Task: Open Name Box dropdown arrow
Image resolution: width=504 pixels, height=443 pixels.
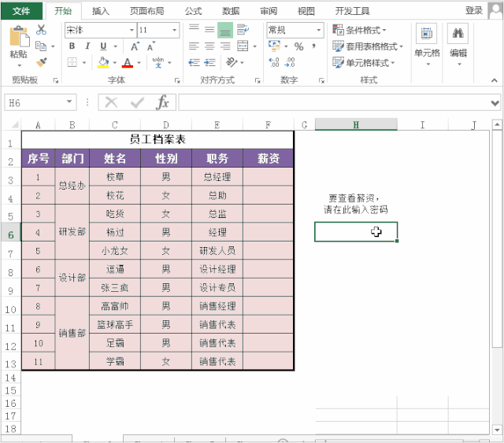Action: tap(69, 102)
